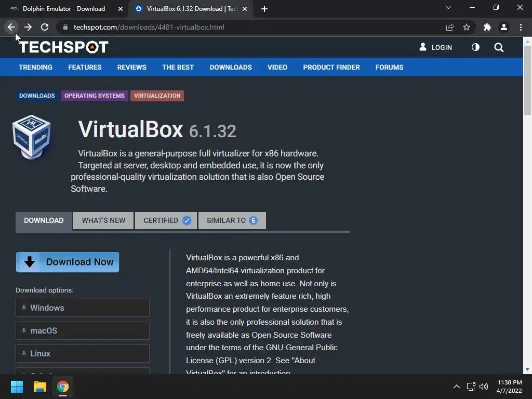532x399 pixels.
Task: Expand the macOS download option
Action: 83,330
